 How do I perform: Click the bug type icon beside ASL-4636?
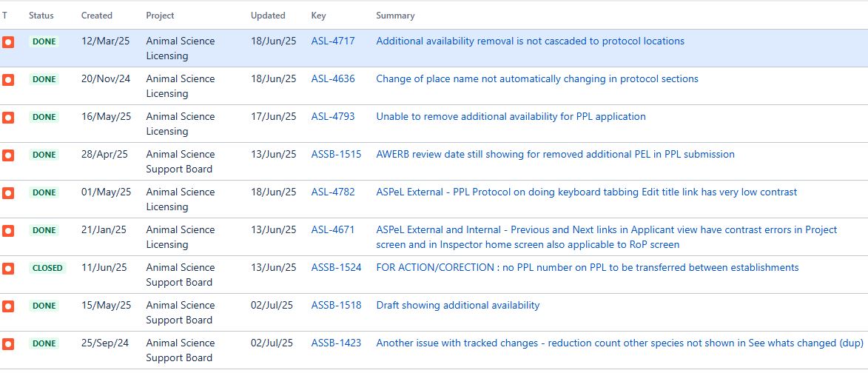pos(7,80)
